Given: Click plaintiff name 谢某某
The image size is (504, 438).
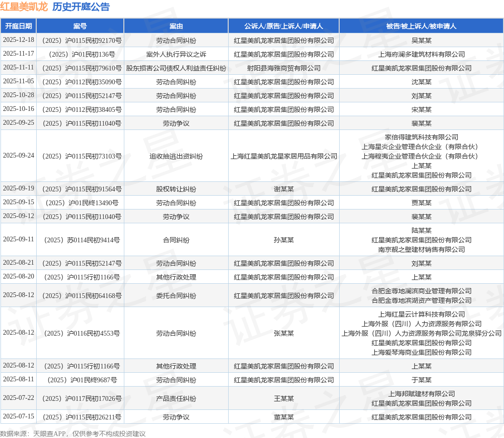Looking at the screenshot, I should click(284, 189).
